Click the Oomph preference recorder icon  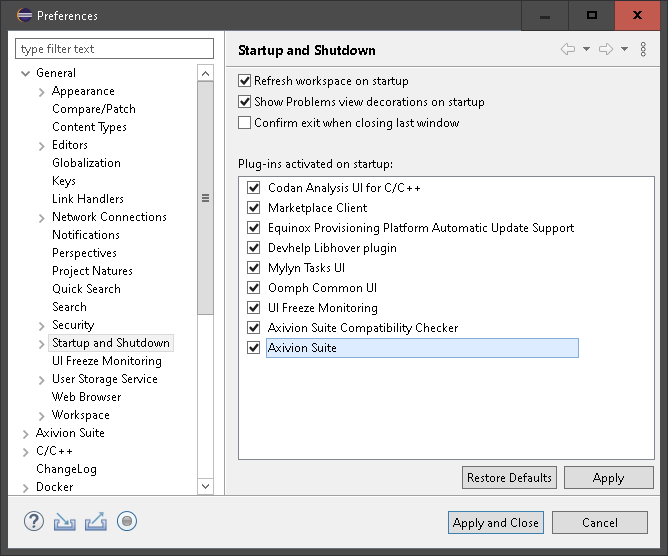tap(127, 521)
